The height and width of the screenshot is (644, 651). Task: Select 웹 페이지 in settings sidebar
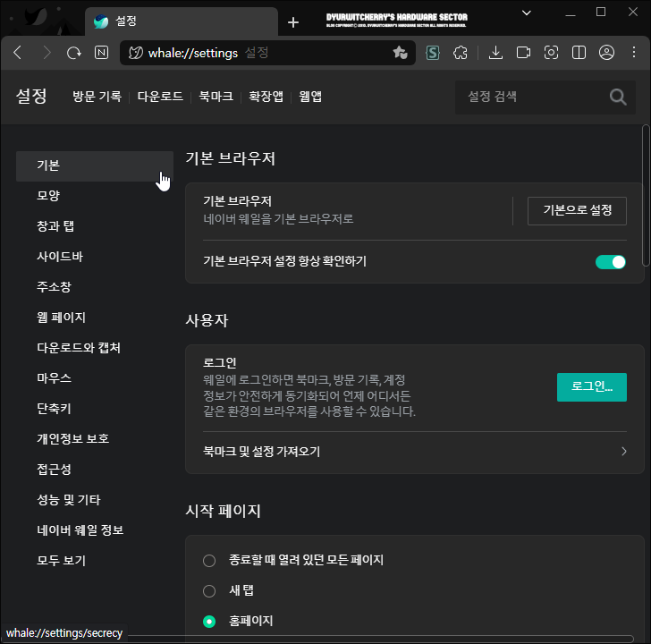pyautogui.click(x=95, y=318)
